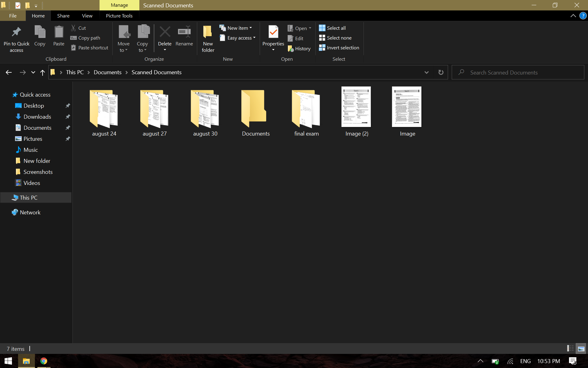Viewport: 588px width, 368px height.
Task: Open Pictures in navigation pane
Action: (x=33, y=139)
